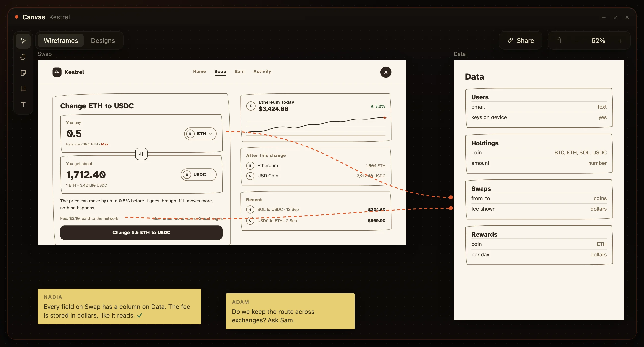The height and width of the screenshot is (347, 644).
Task: Click the end dot of Ethereum price chart
Action: [x=385, y=117]
